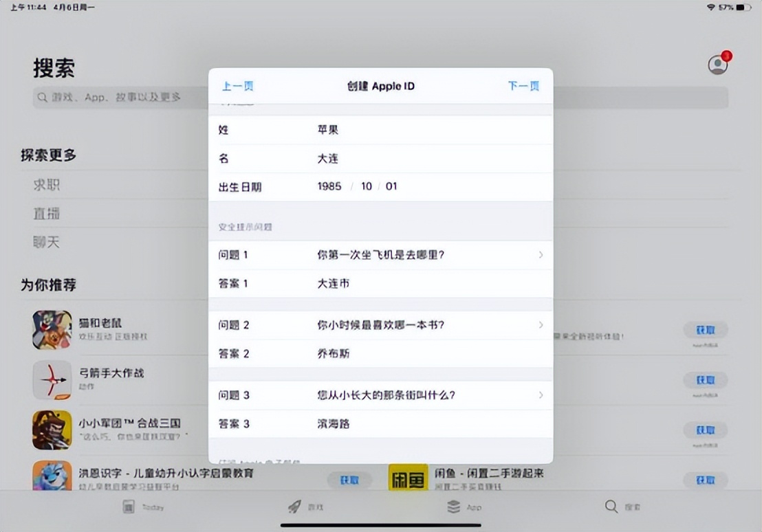Go to the next page (下一页)
The height and width of the screenshot is (532, 762).
[523, 86]
